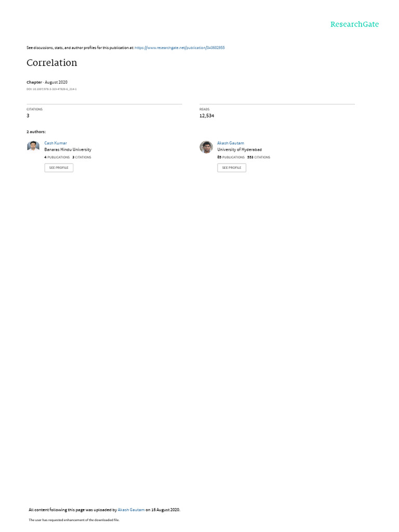Select the citations count of 3
Viewport: 399px width, 532px height.
click(x=28, y=116)
